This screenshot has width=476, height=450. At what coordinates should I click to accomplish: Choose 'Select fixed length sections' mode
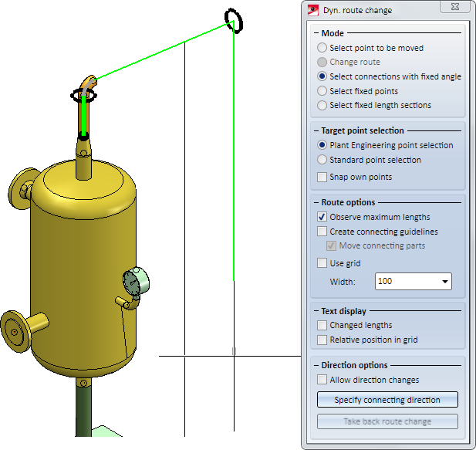coord(374,106)
